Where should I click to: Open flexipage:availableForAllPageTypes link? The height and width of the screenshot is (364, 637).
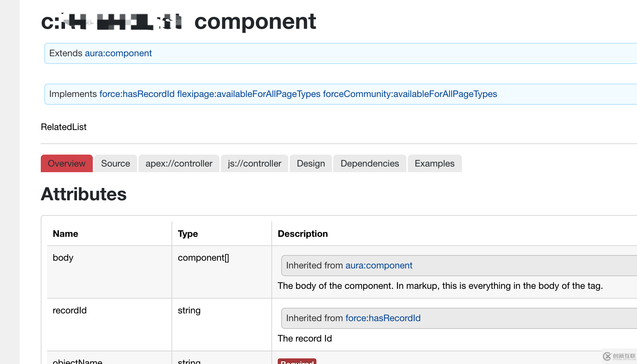point(249,94)
